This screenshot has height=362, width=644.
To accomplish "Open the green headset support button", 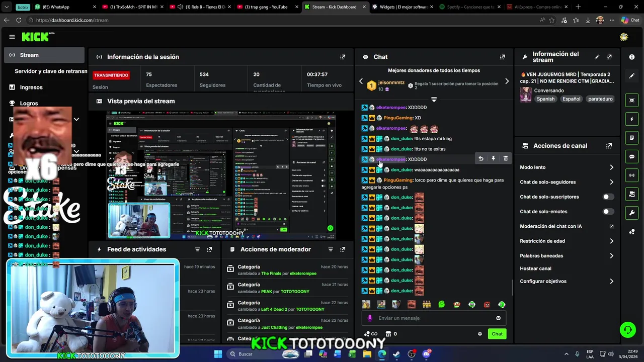I will tap(627, 330).
